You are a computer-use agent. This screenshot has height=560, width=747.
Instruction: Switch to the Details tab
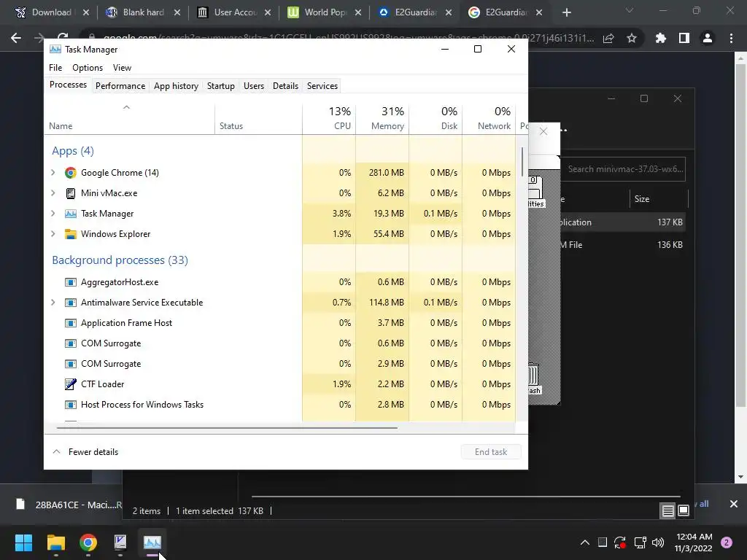(285, 86)
